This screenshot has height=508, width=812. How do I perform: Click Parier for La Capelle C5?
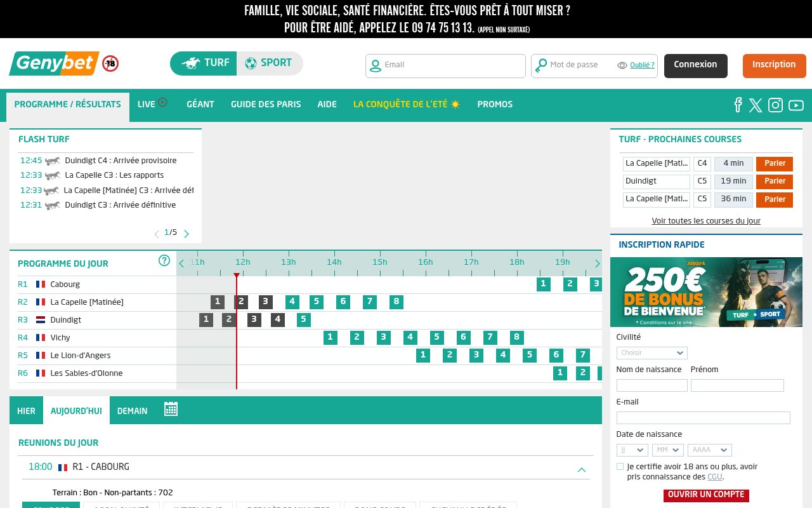coord(775,199)
